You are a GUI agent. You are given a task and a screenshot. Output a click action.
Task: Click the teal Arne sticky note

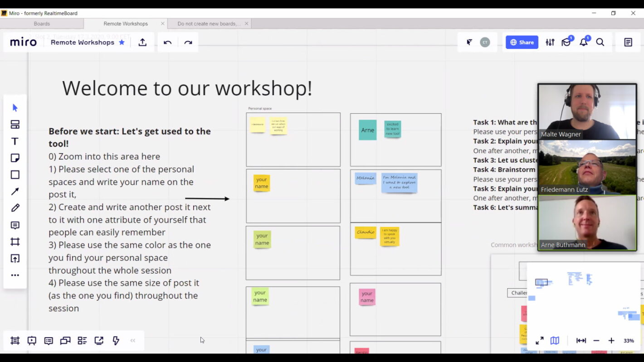[x=367, y=130]
